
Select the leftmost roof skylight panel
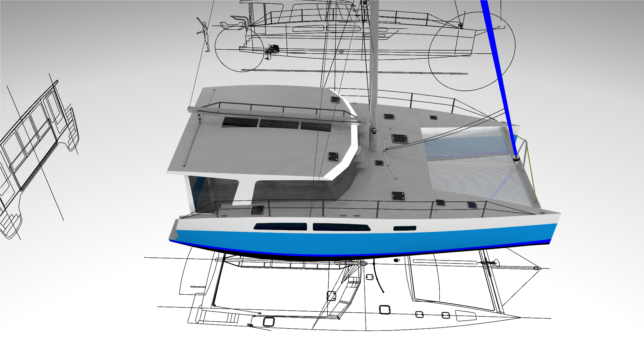coord(240,122)
